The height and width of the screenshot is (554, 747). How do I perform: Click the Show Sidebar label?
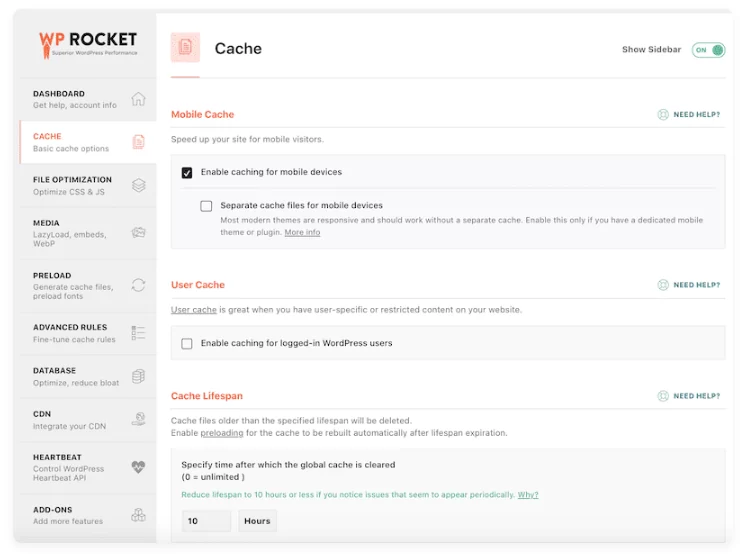(651, 50)
